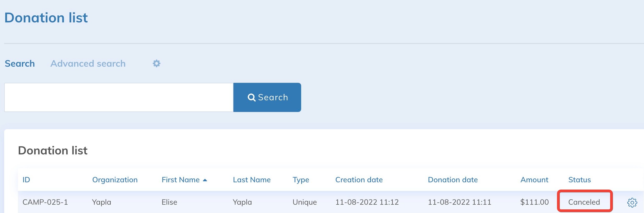The height and width of the screenshot is (213, 644).
Task: Sort by the Status column header
Action: [x=579, y=180]
